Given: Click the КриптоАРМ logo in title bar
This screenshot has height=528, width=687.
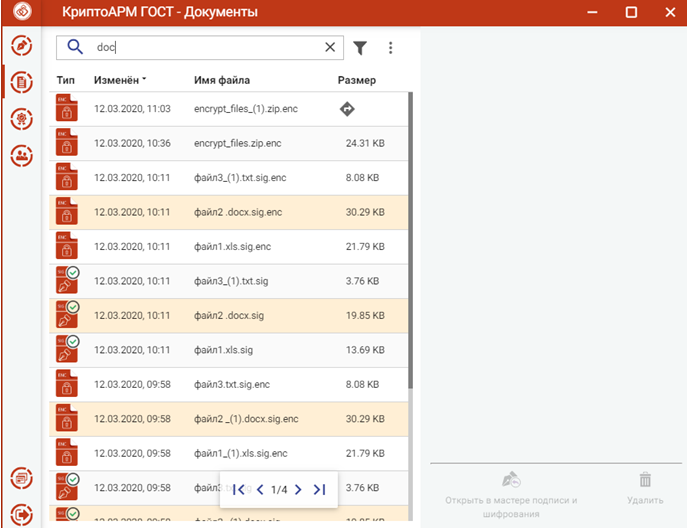Looking at the screenshot, I should pyautogui.click(x=22, y=11).
